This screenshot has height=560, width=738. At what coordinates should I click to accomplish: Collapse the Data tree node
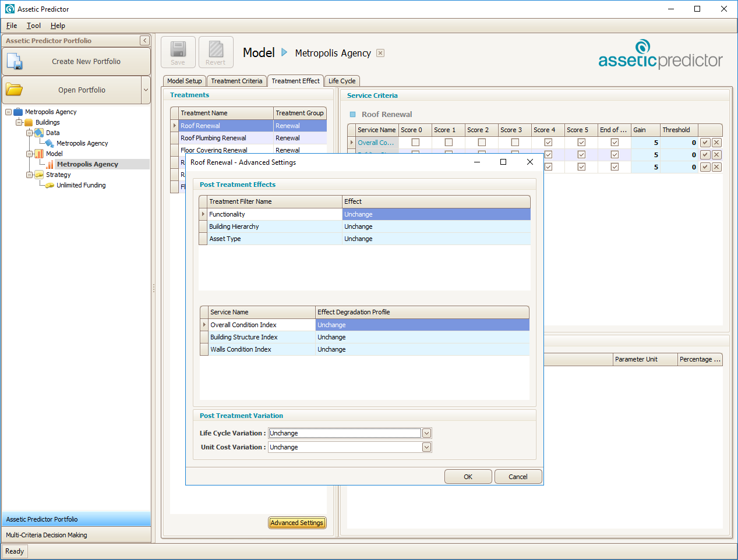pyautogui.click(x=29, y=133)
